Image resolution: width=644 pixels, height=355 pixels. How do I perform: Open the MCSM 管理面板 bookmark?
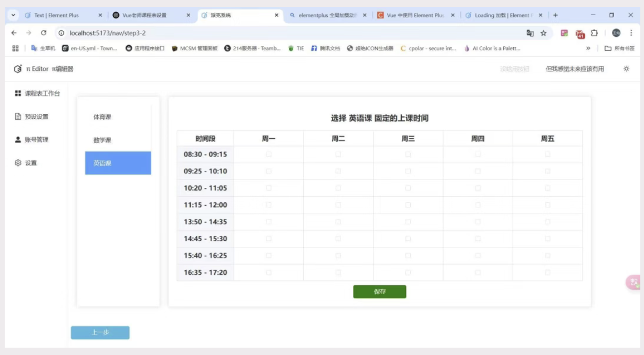point(194,48)
